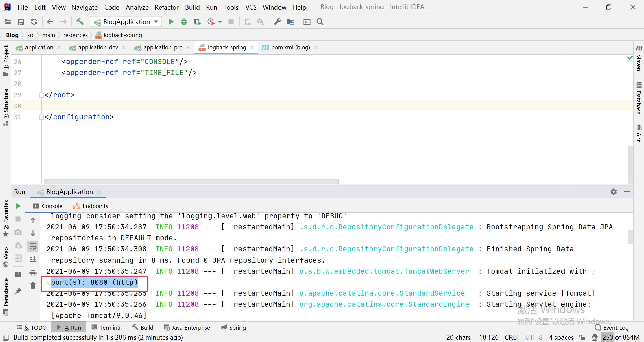Open the Web tool window sidebar button
This screenshot has width=644, height=342.
click(x=6, y=257)
